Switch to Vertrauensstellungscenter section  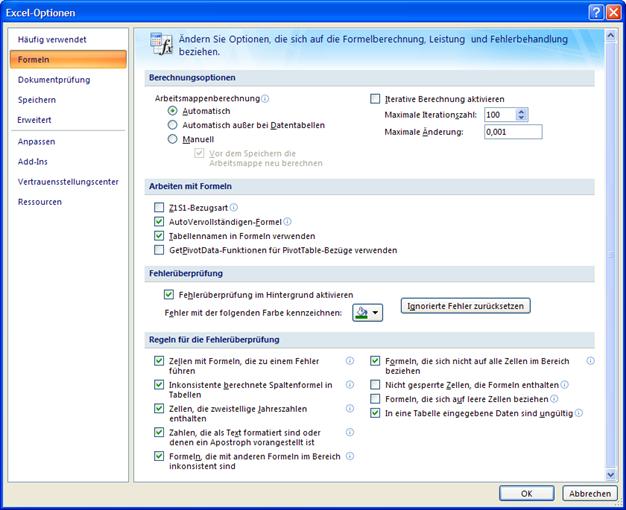(68, 181)
